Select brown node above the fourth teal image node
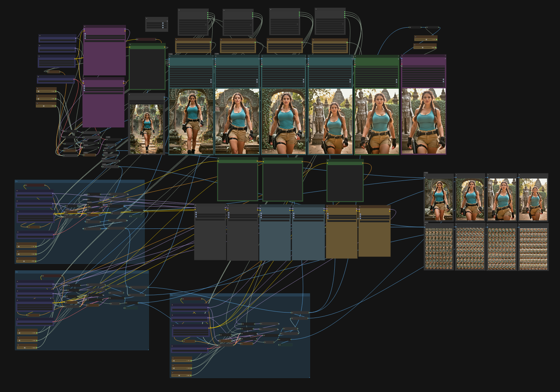 click(x=330, y=46)
